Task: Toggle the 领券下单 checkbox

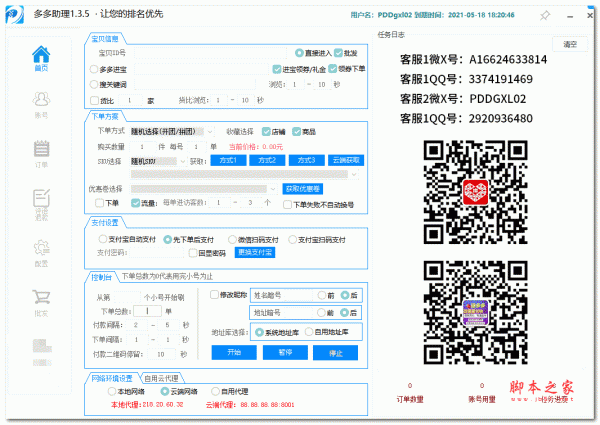Action: (333, 68)
